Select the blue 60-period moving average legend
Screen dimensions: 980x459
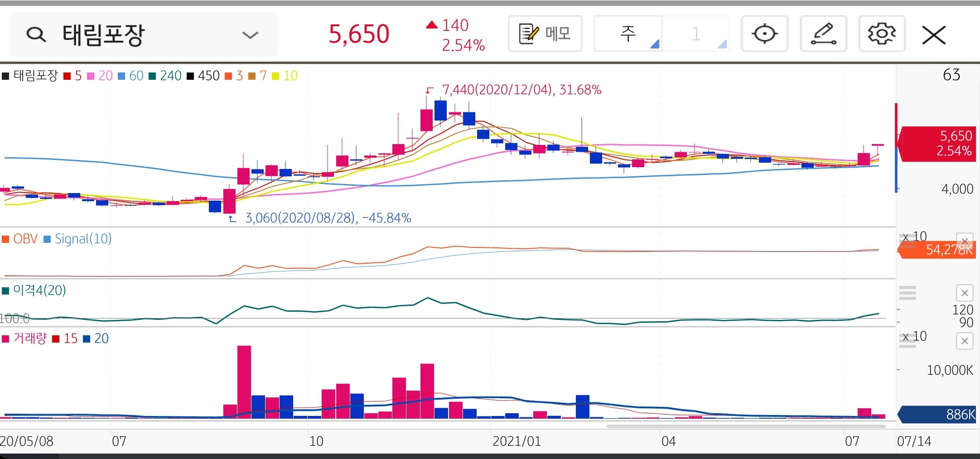[x=130, y=76]
